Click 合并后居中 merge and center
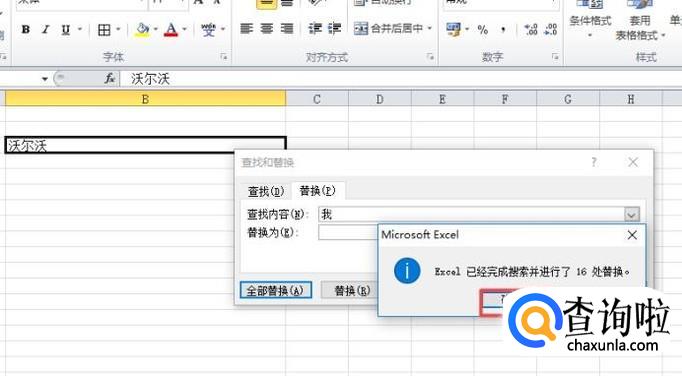 point(388,29)
